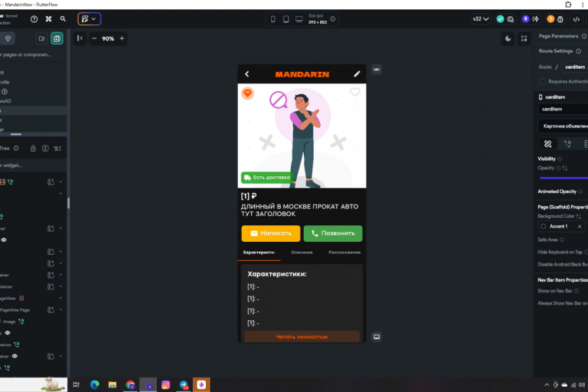Viewport: 588px width, 392px height.
Task: Switch to Характеристики tab
Action: pyautogui.click(x=259, y=252)
